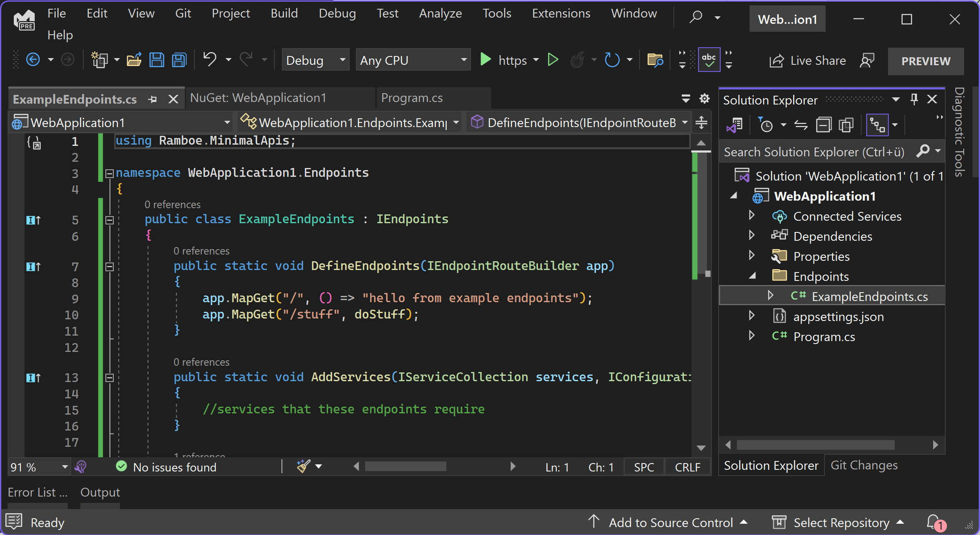Click the Open File folder icon
Viewport: 980px width, 535px height.
134,60
